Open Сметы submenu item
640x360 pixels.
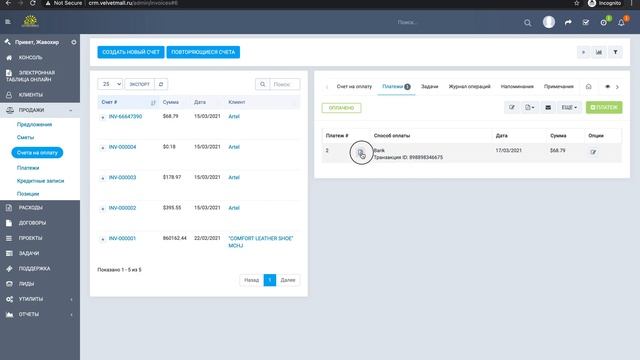25,138
